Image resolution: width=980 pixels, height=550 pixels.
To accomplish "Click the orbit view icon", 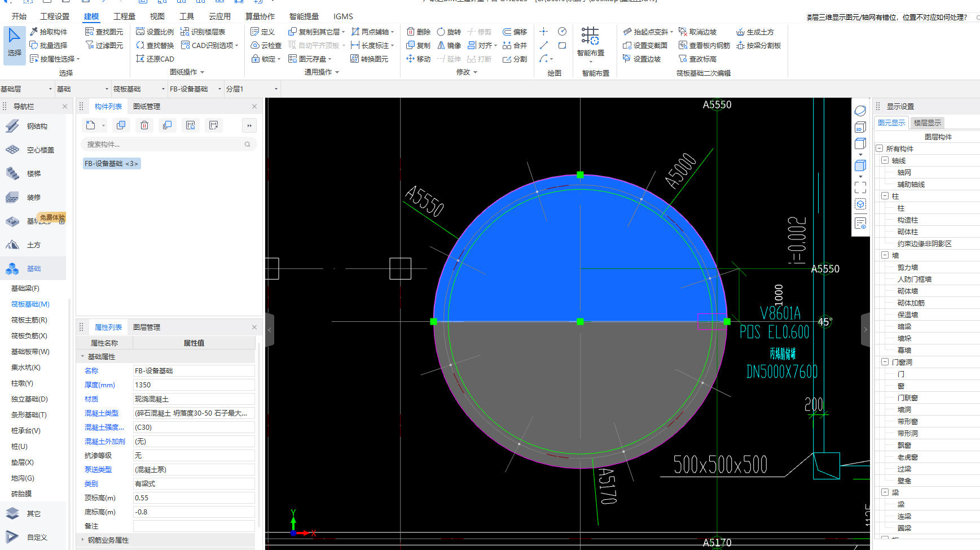I will click(x=860, y=111).
